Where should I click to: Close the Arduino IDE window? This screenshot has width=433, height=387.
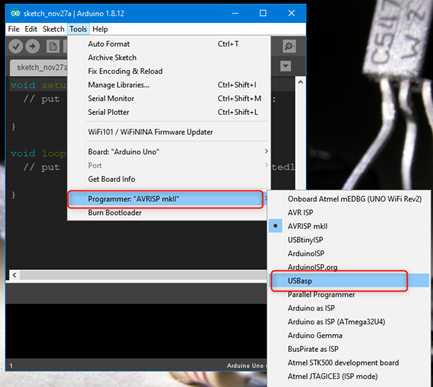(x=291, y=13)
